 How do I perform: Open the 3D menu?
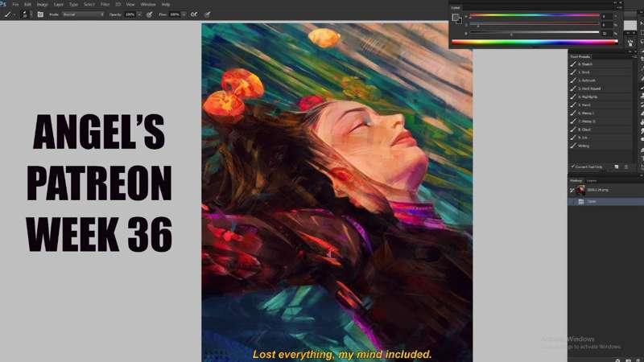[x=118, y=4]
